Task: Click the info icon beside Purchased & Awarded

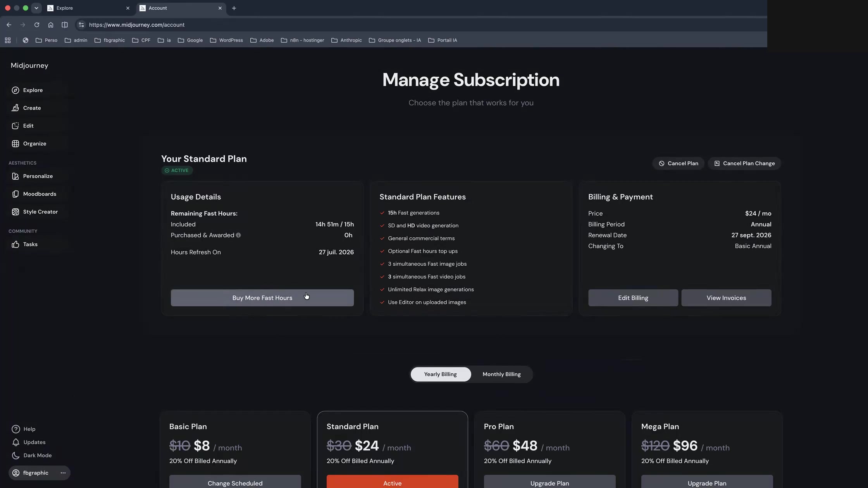Action: pyautogui.click(x=238, y=235)
